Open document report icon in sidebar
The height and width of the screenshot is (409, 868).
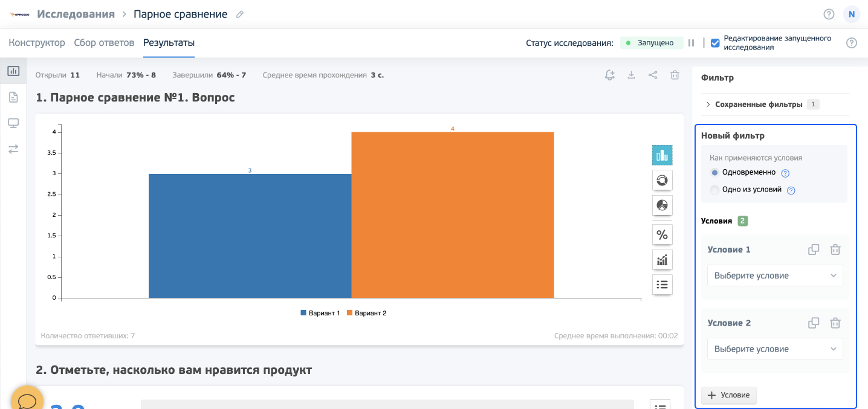click(13, 97)
